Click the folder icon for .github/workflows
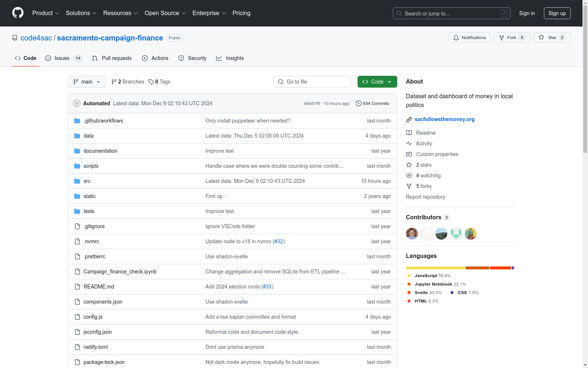588x368 pixels. coord(77,121)
